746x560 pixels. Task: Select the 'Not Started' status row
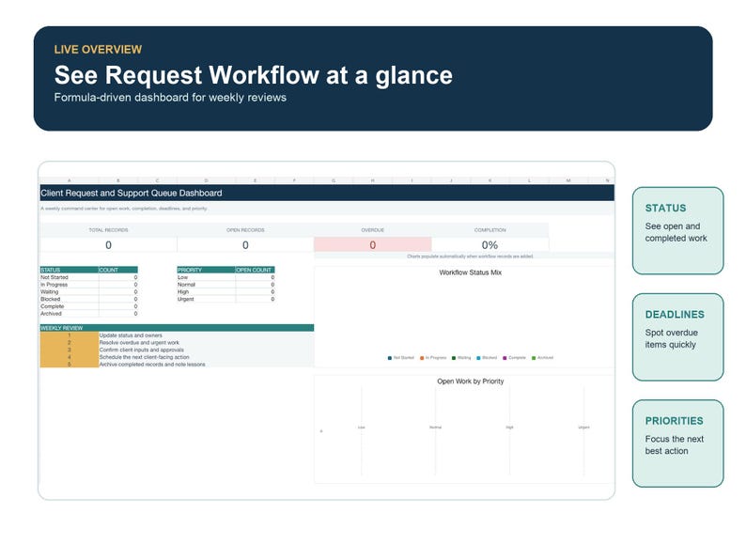tap(89, 277)
